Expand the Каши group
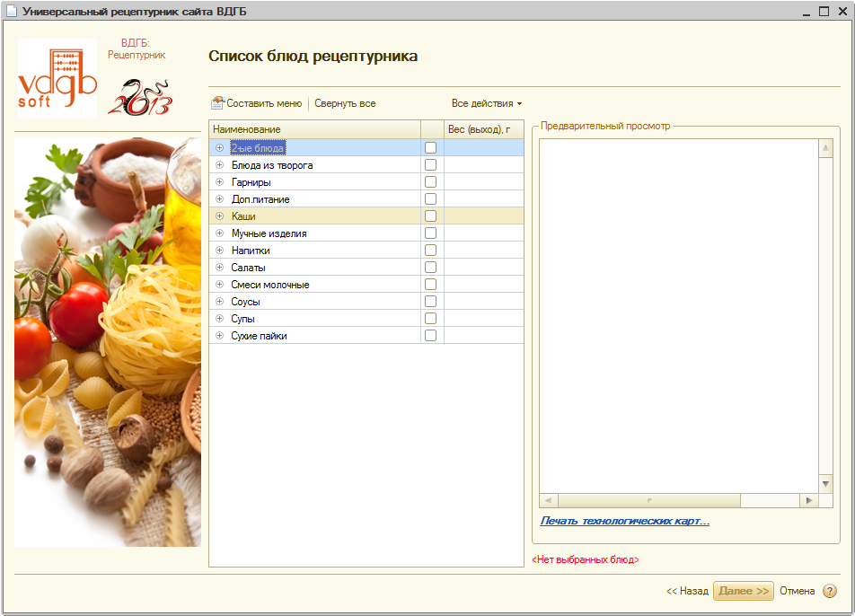855x616 pixels. pyautogui.click(x=219, y=216)
